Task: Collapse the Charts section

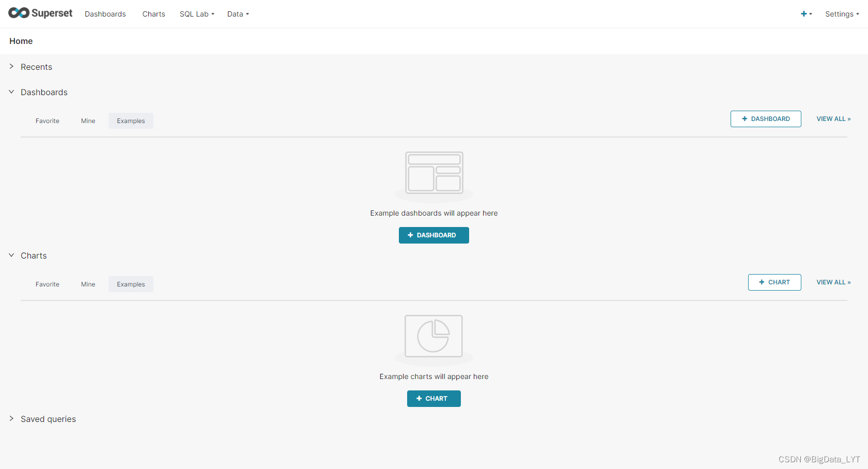Action: tap(11, 255)
